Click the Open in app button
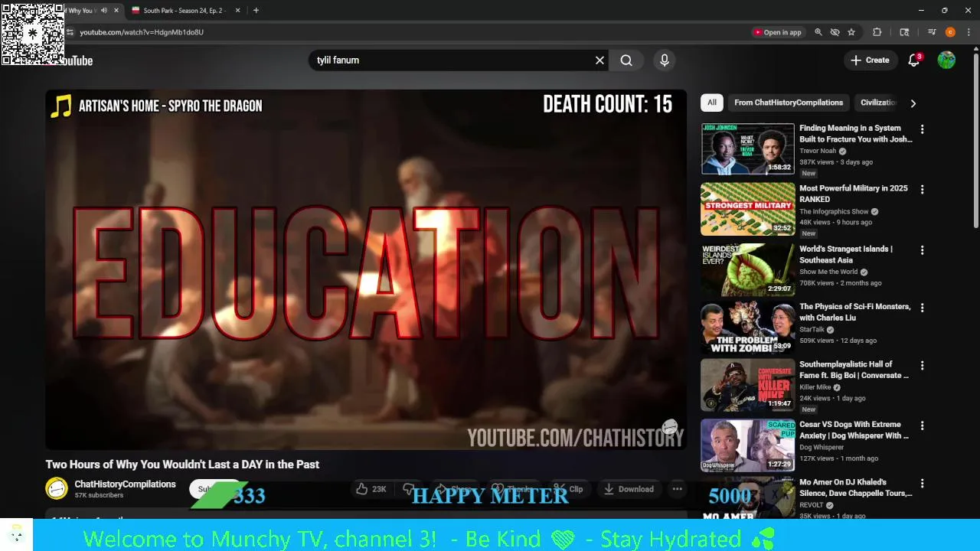The width and height of the screenshot is (980, 551). 778,32
